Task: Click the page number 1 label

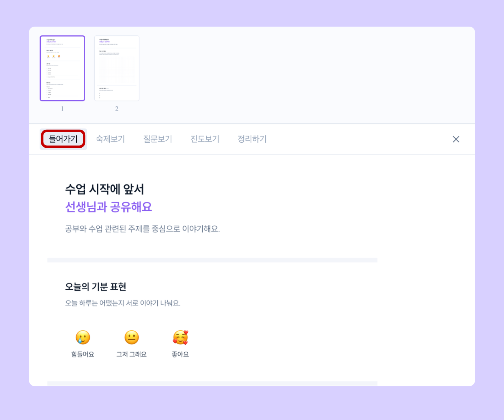Action: click(x=62, y=109)
